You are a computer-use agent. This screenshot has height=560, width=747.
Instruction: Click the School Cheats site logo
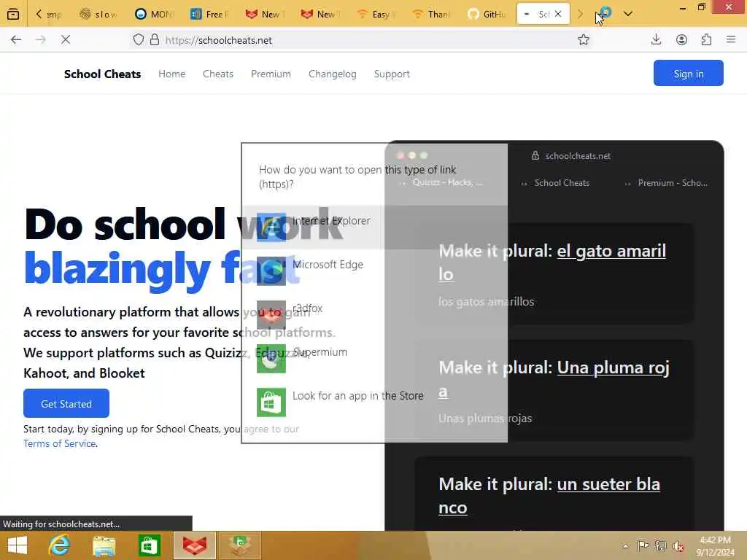[x=102, y=74]
